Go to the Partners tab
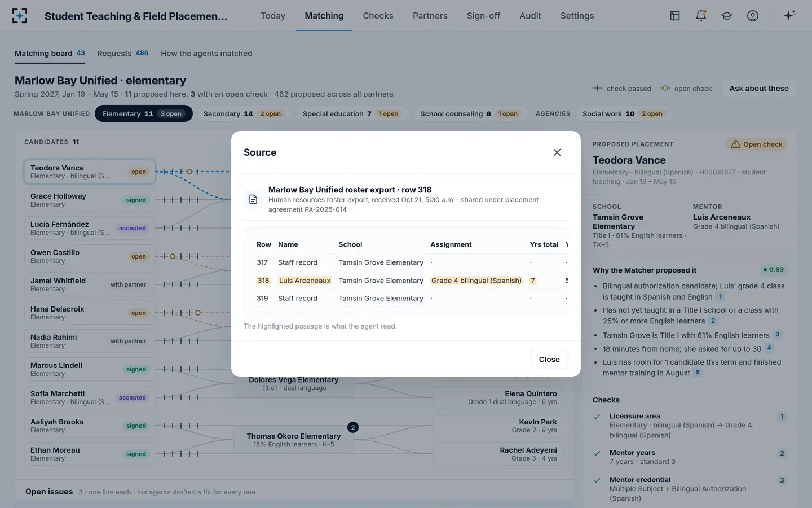The height and width of the screenshot is (508, 812). [x=430, y=16]
